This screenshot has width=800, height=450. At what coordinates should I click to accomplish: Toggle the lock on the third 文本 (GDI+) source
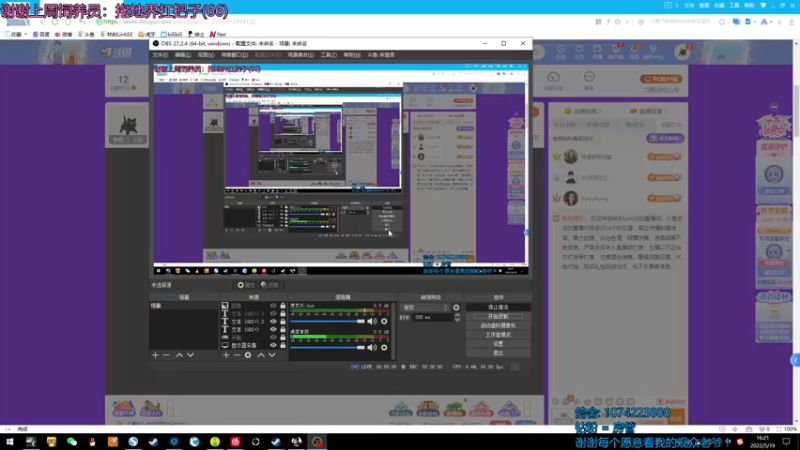pyautogui.click(x=283, y=330)
